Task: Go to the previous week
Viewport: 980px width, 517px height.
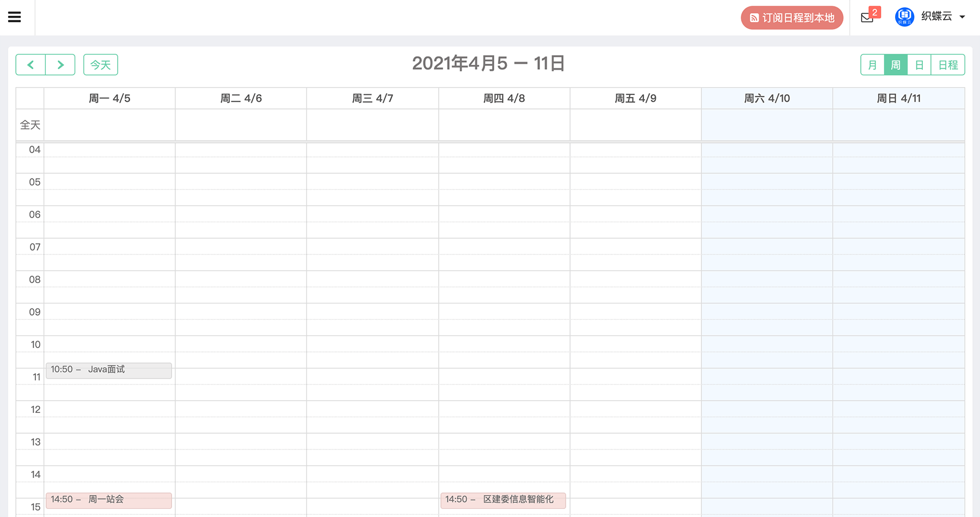Action: tap(30, 65)
